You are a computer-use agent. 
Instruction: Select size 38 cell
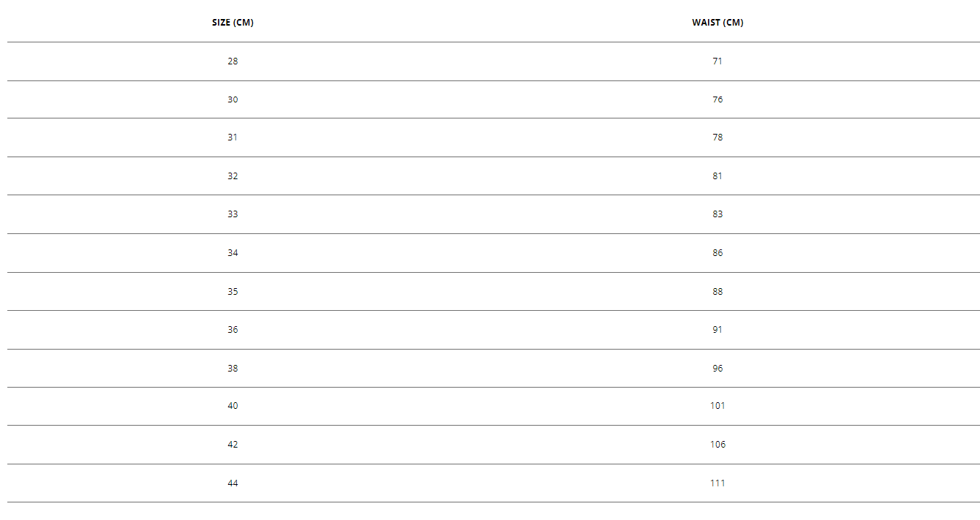[x=233, y=369]
